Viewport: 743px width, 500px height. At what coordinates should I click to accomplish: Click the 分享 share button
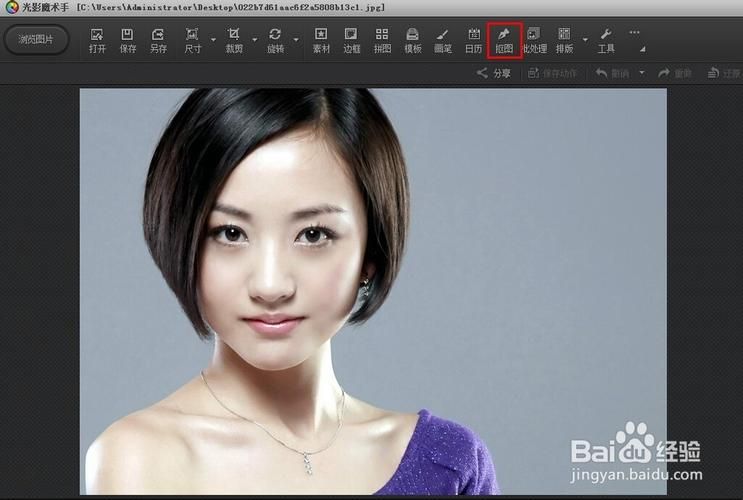[x=494, y=73]
